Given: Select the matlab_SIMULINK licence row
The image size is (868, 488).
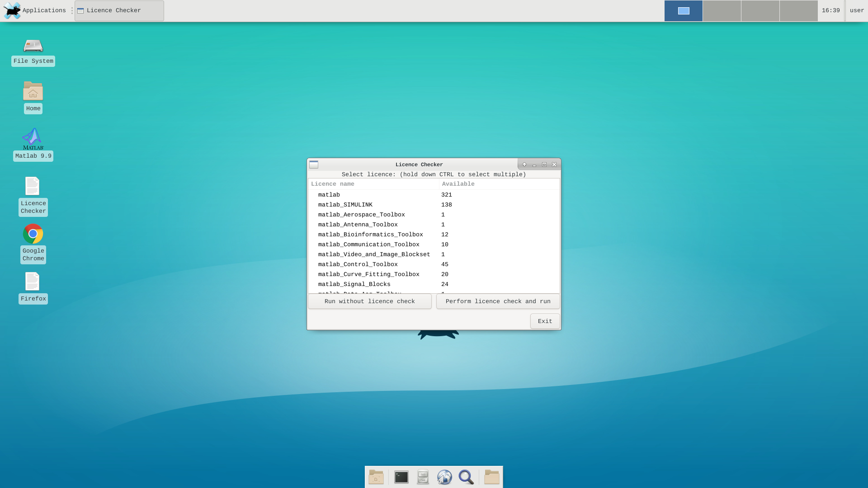Looking at the screenshot, I should click(345, 205).
